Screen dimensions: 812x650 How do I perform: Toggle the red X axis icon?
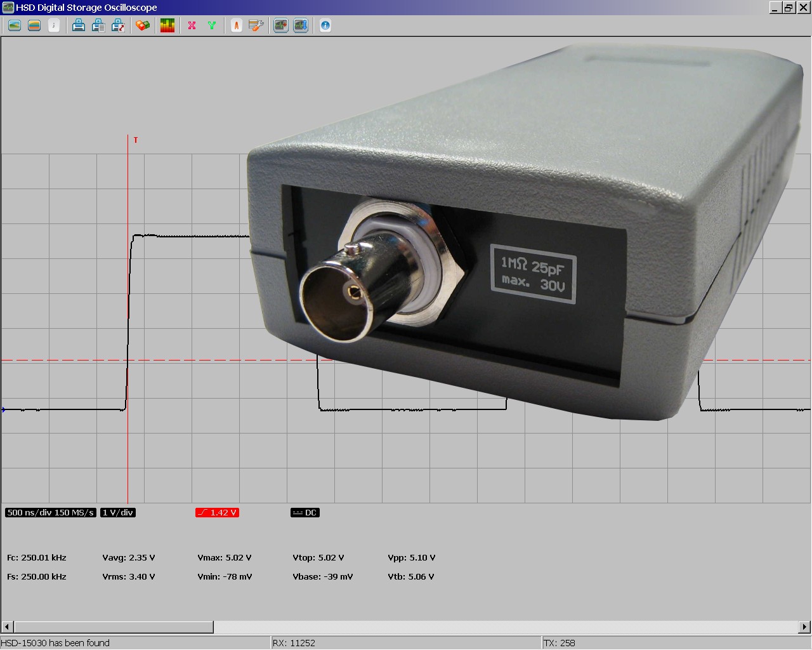192,25
